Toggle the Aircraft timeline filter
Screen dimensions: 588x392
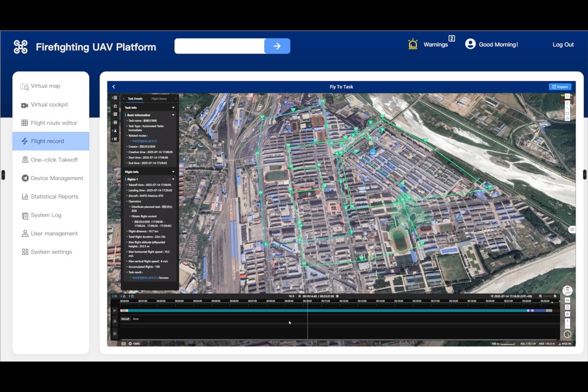(125, 319)
